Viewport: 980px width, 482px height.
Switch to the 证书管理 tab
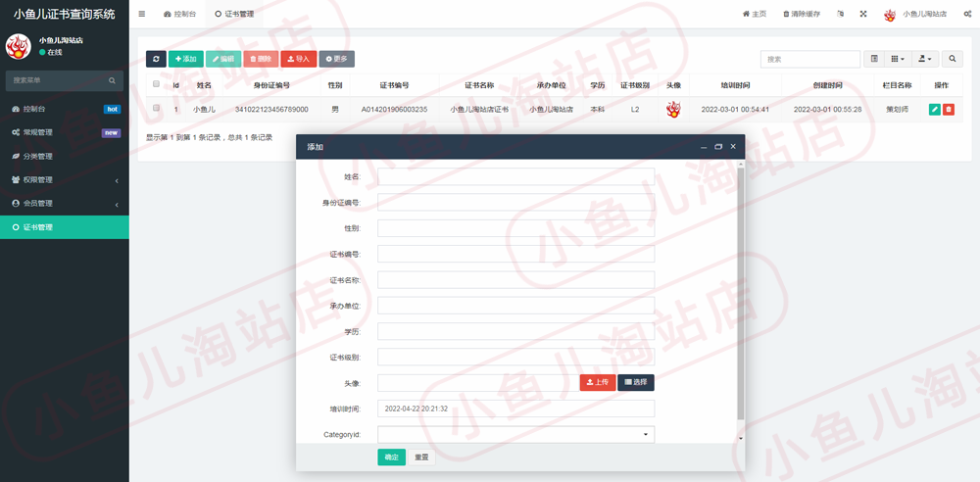(234, 14)
